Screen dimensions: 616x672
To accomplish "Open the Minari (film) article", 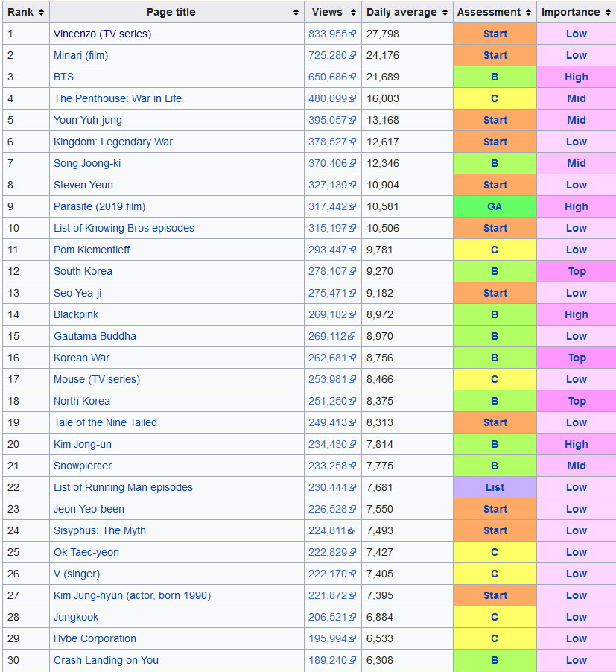I will (x=81, y=55).
